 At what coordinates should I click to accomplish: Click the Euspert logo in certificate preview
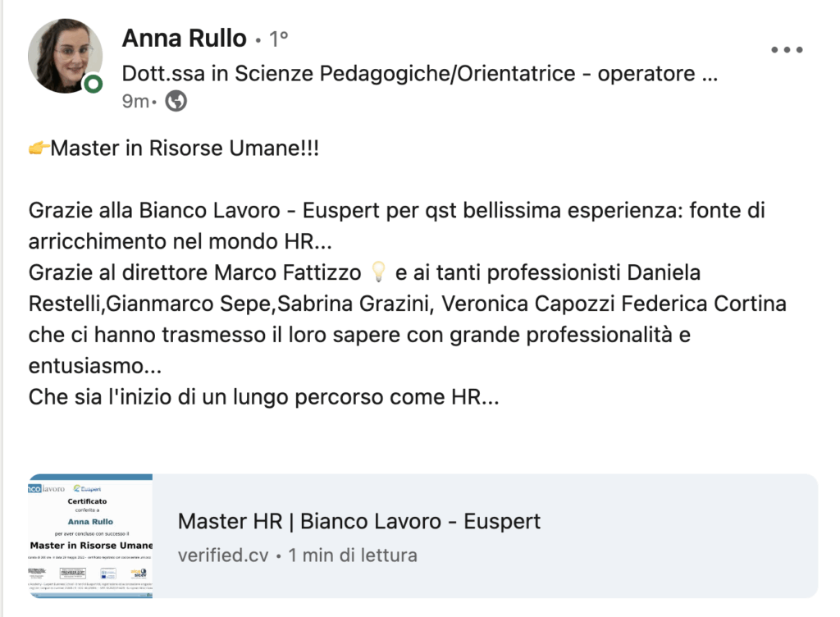[87, 487]
